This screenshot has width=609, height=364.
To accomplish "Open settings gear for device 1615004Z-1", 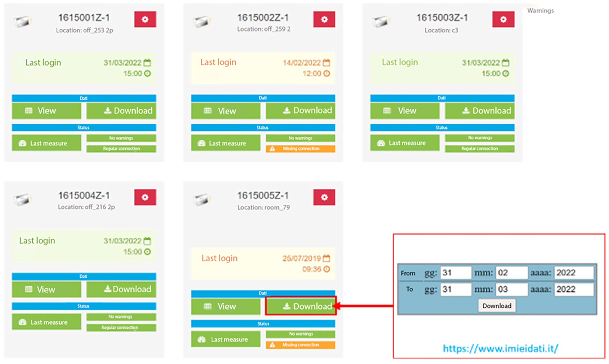I will [x=145, y=197].
